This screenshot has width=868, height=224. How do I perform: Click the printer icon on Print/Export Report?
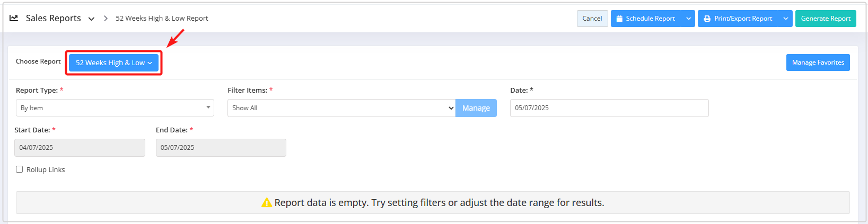click(x=707, y=19)
